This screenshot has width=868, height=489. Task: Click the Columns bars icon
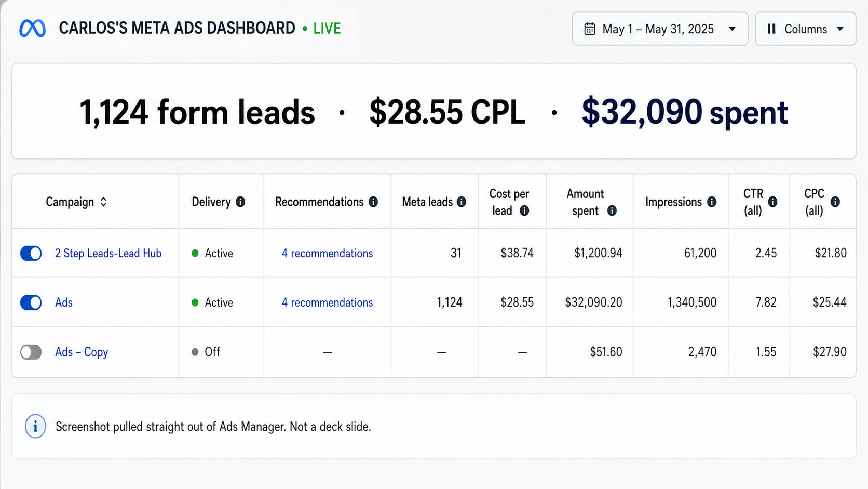pyautogui.click(x=771, y=29)
